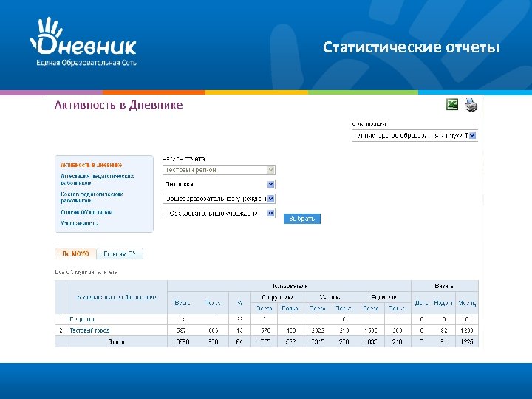This screenshot has width=532, height=399.
Task: Switch to the По МОУО tab
Action: (x=75, y=253)
